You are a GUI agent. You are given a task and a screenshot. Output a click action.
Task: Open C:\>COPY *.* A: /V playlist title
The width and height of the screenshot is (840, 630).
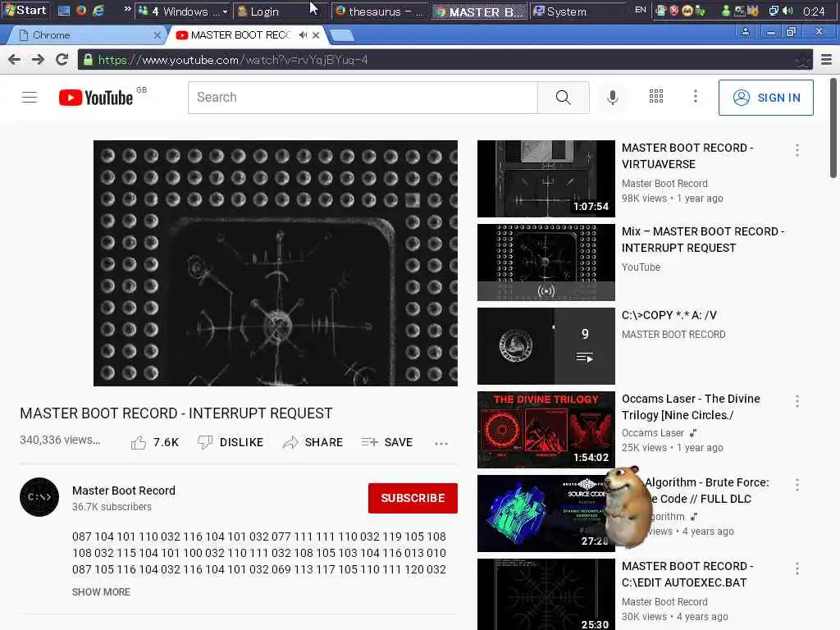669,315
